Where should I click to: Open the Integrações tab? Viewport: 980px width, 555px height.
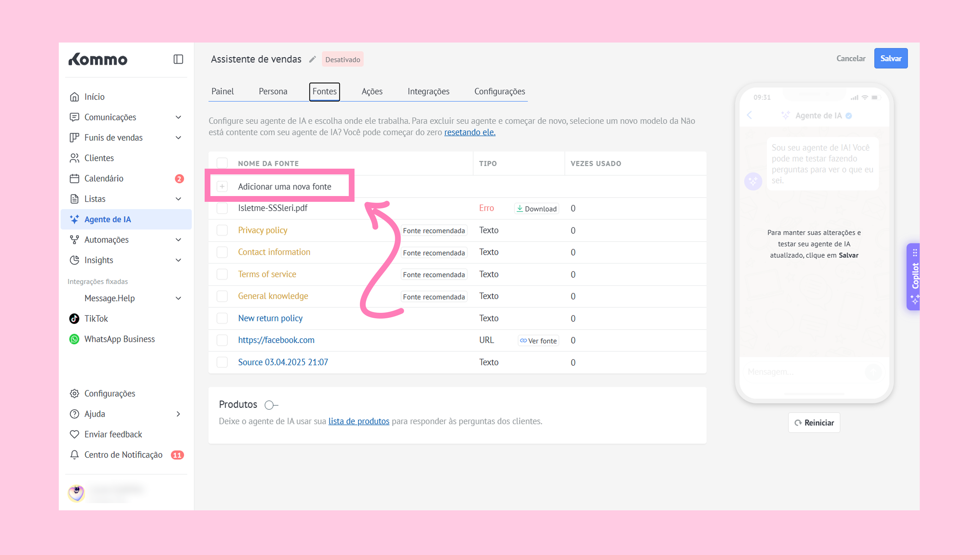point(428,92)
